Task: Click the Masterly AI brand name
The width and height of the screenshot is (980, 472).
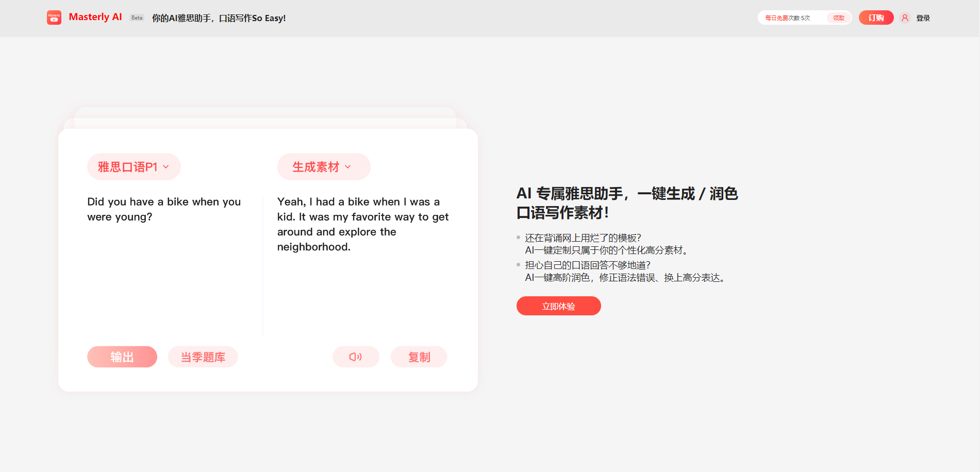Action: click(95, 17)
